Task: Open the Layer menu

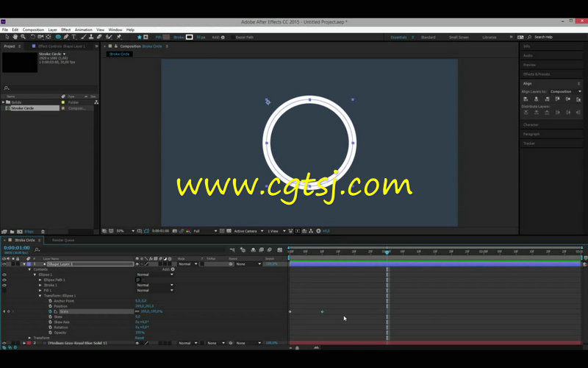Action: pyautogui.click(x=52, y=29)
